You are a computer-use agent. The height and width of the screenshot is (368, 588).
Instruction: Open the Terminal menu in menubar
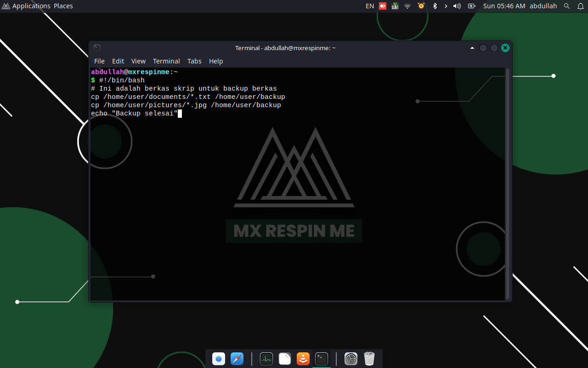pos(166,61)
